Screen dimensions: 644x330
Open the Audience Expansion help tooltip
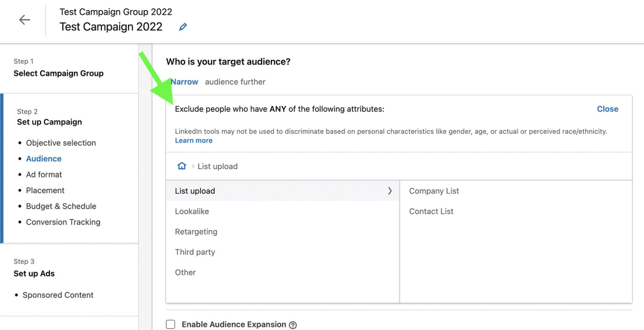pyautogui.click(x=293, y=325)
